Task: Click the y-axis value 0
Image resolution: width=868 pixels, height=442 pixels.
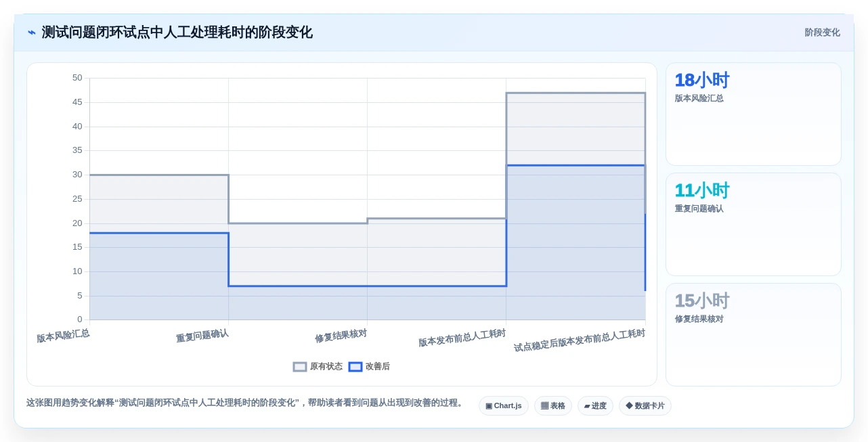Action: click(79, 319)
